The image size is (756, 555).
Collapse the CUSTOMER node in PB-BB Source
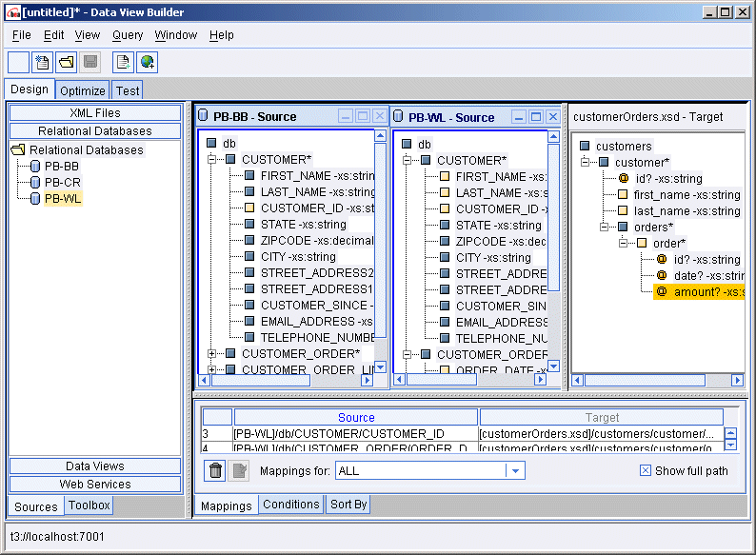point(212,160)
